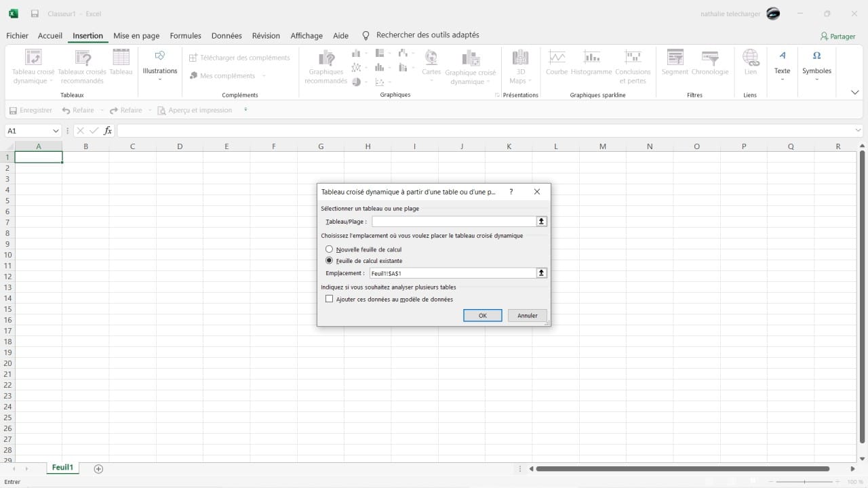Viewport: 868px width, 488px height.
Task: Click the OK button in the dialog
Action: (482, 315)
